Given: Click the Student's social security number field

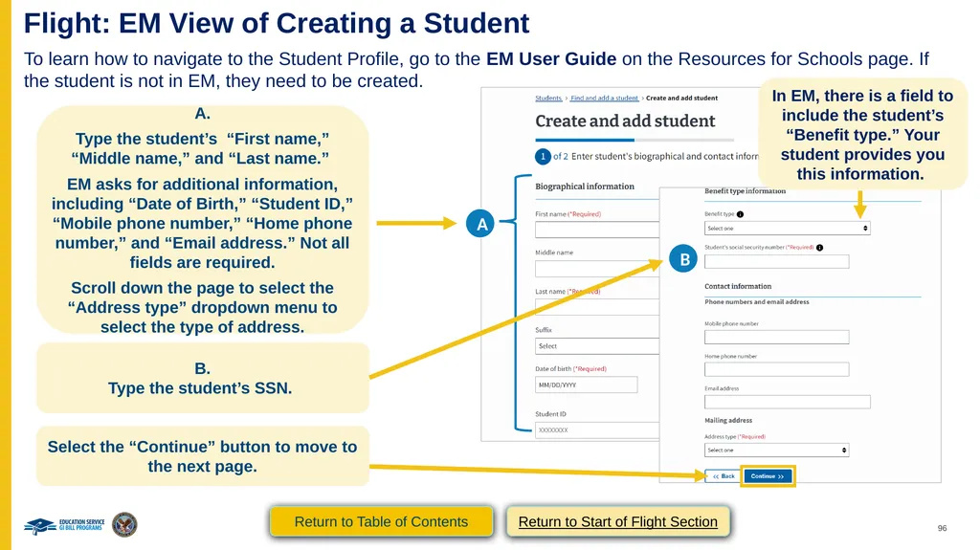Looking at the screenshot, I should 776,261.
